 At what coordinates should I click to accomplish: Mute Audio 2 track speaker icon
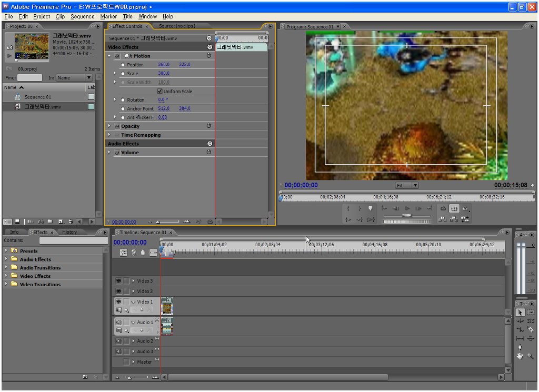[118, 341]
